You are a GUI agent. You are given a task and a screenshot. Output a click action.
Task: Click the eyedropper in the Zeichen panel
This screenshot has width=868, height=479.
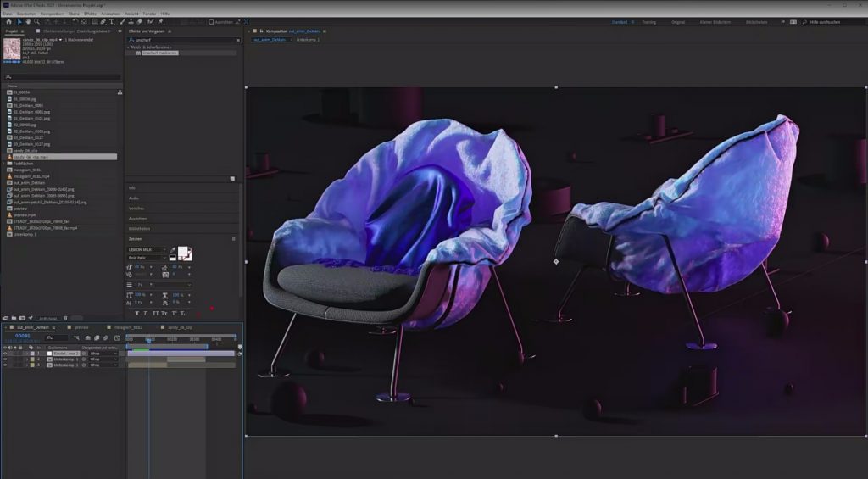(172, 251)
